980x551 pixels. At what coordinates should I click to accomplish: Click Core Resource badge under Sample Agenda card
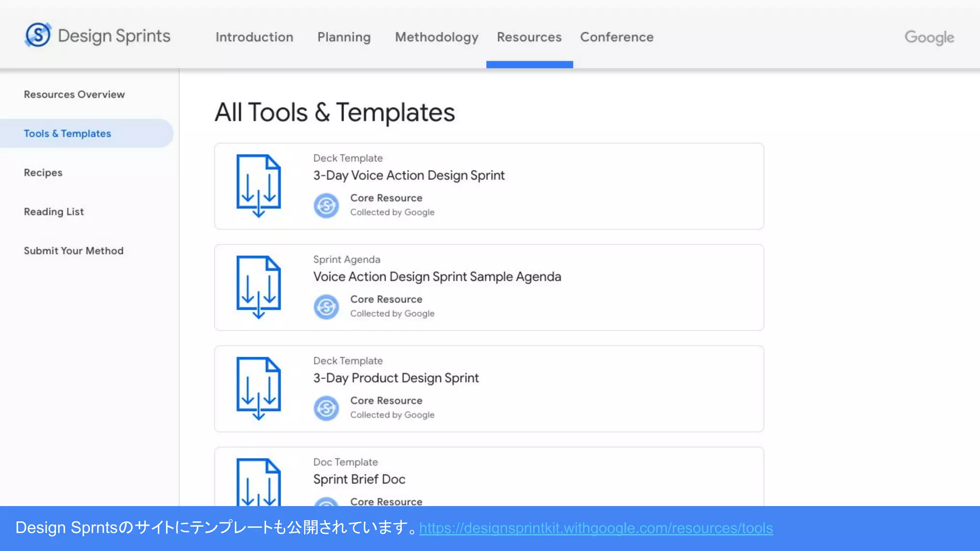tap(326, 307)
